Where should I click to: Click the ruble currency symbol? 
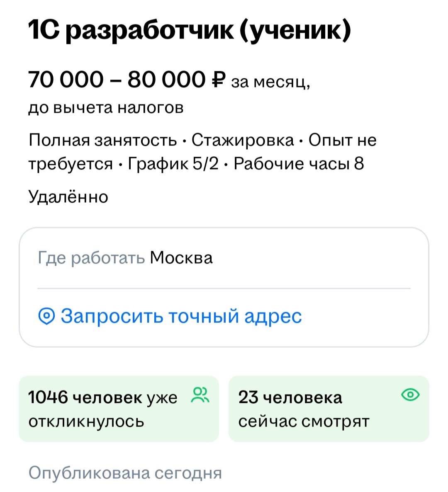pyautogui.click(x=218, y=79)
